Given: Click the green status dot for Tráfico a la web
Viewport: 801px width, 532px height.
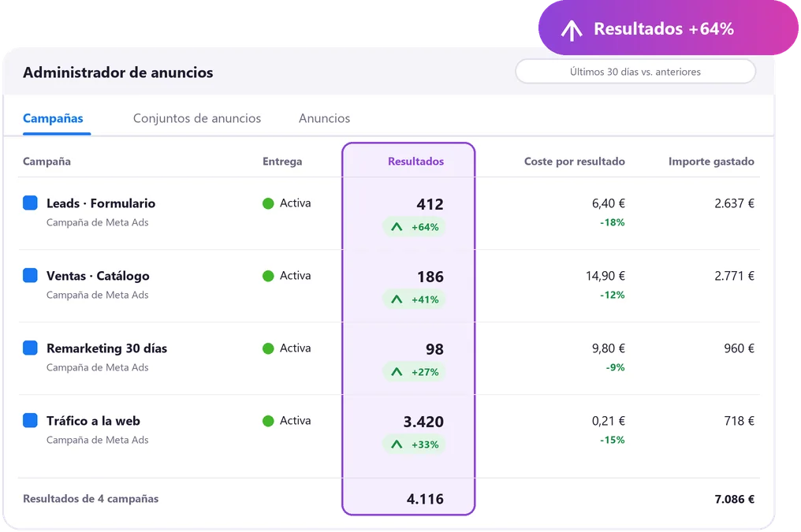Looking at the screenshot, I should (x=268, y=421).
